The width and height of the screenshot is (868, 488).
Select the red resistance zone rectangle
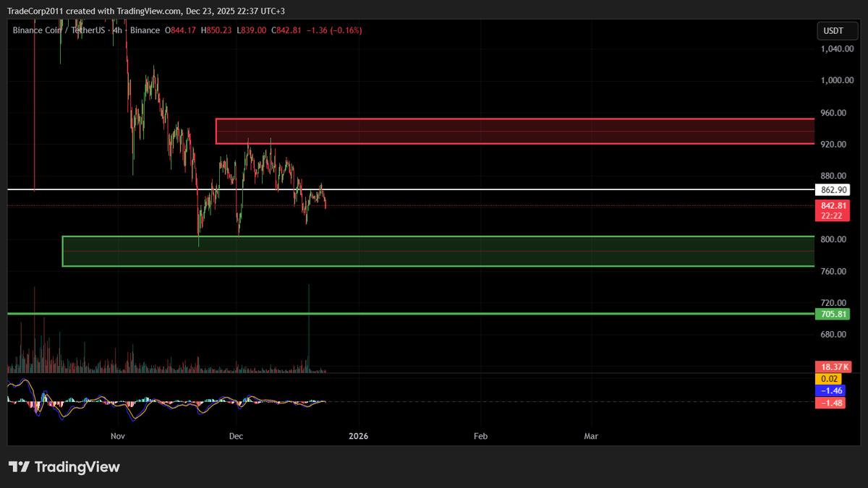[x=515, y=131]
